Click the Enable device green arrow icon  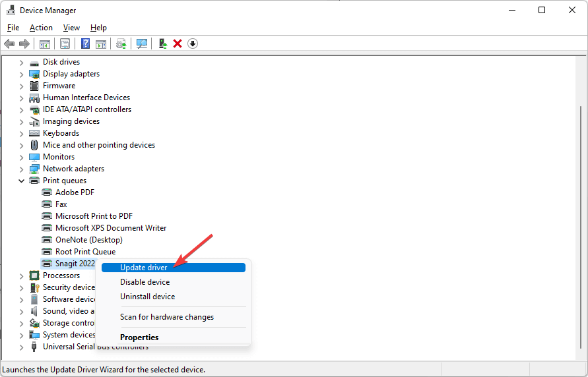(x=163, y=43)
